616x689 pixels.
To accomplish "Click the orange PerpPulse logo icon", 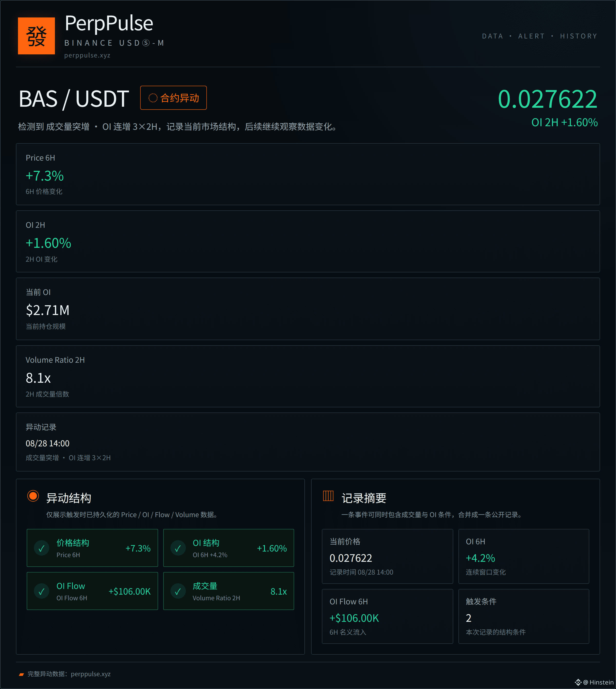I will coord(36,36).
